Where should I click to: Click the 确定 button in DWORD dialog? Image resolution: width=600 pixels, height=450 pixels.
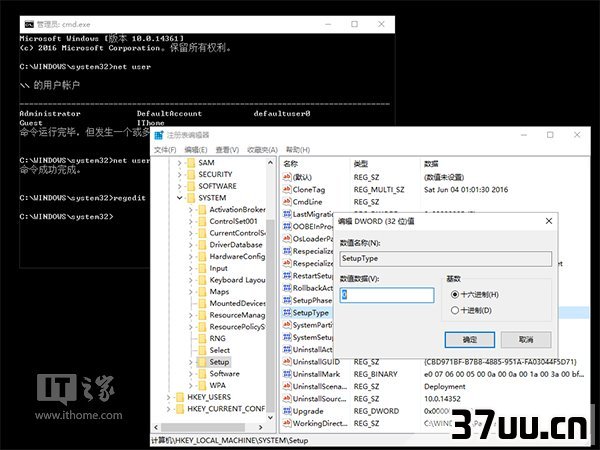coord(470,340)
